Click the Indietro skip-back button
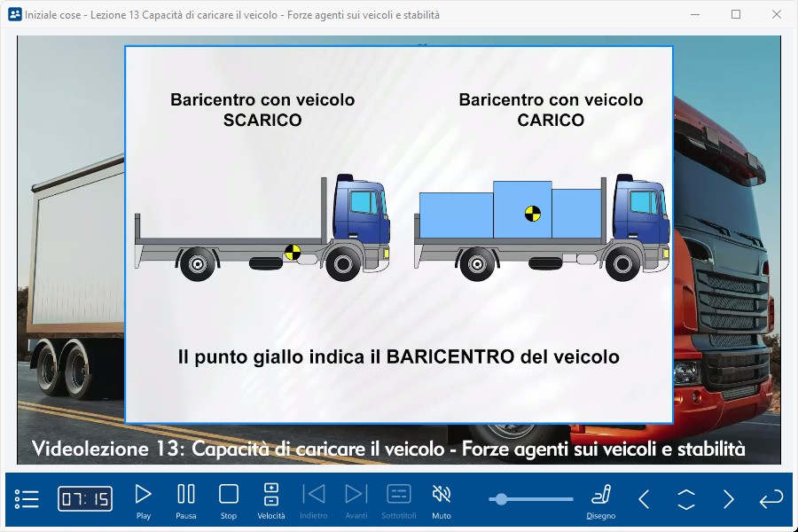 [314, 499]
